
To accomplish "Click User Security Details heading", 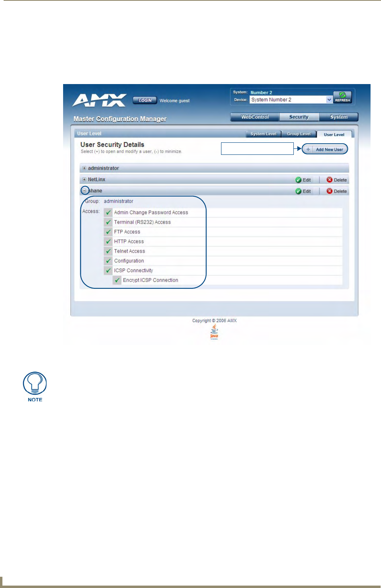I will tap(112, 144).
